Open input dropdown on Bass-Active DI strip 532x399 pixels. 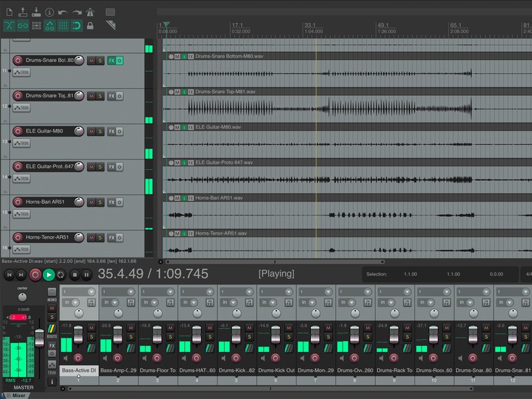click(x=75, y=303)
